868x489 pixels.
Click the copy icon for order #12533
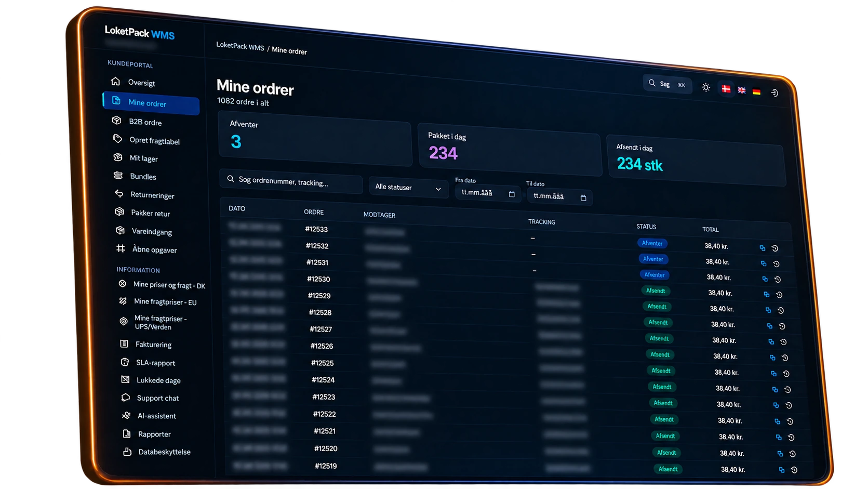[763, 248]
